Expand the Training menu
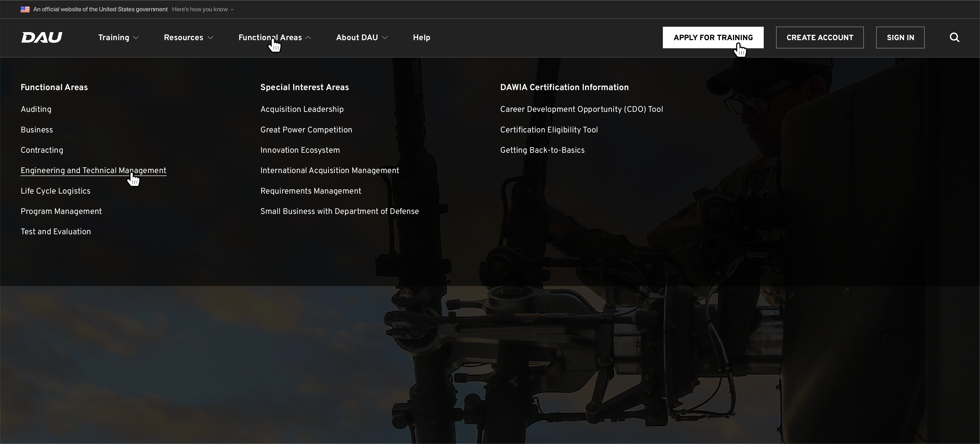980x444 pixels. click(118, 37)
